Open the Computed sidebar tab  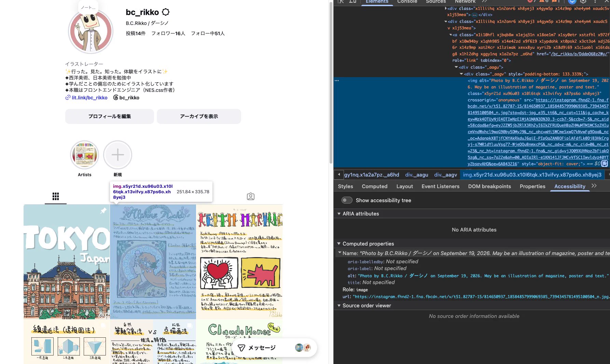[x=375, y=186]
